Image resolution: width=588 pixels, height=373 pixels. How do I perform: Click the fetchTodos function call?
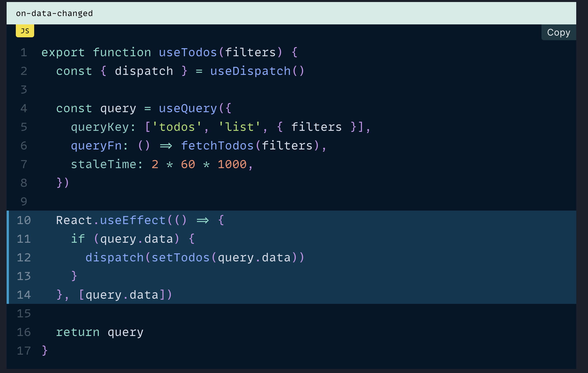coord(217,146)
